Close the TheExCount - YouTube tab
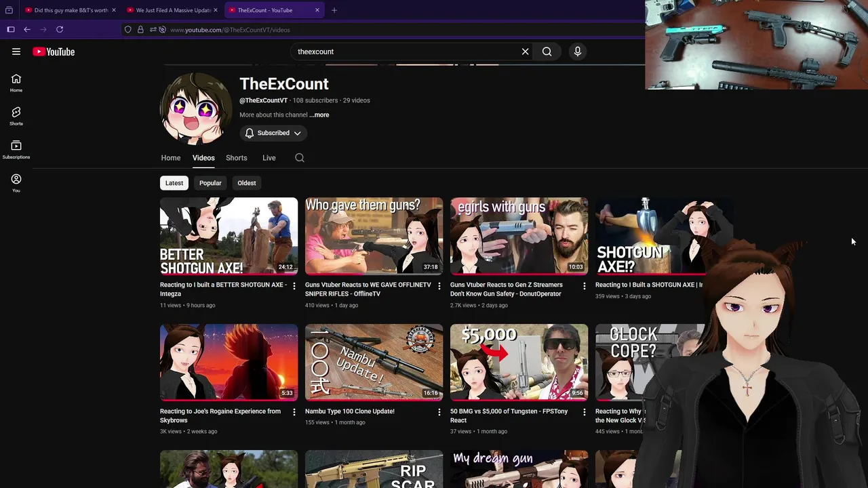This screenshot has height=488, width=868. coord(317,10)
